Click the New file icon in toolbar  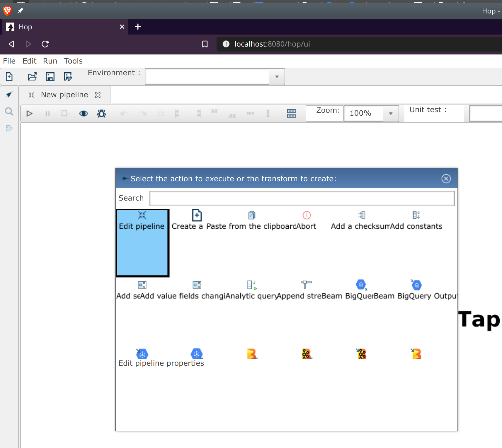pyautogui.click(x=9, y=77)
